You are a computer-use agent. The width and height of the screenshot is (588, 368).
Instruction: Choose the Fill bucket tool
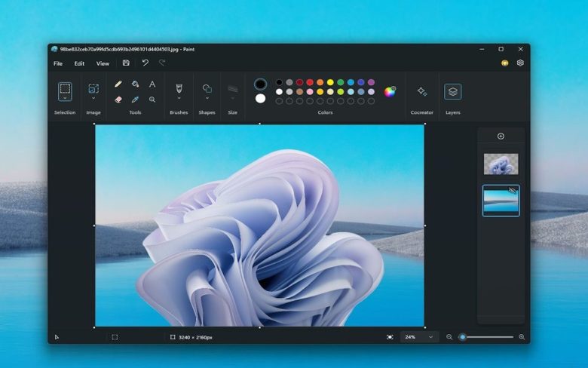[135, 84]
